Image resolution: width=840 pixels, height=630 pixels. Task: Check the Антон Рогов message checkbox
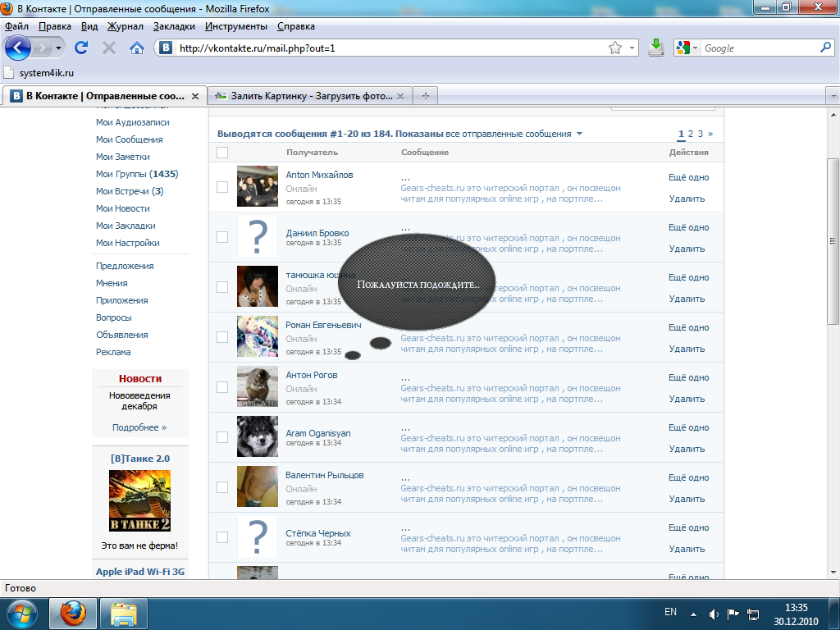[222, 387]
